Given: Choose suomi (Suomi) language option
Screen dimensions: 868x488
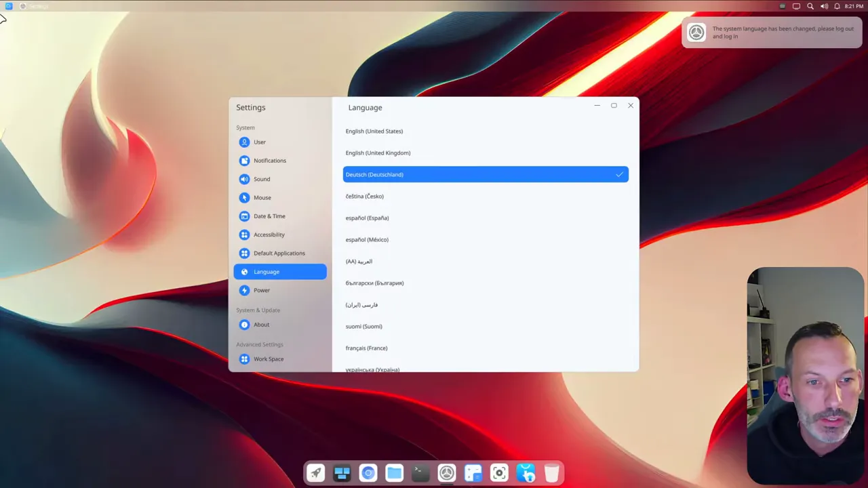Looking at the screenshot, I should (363, 327).
